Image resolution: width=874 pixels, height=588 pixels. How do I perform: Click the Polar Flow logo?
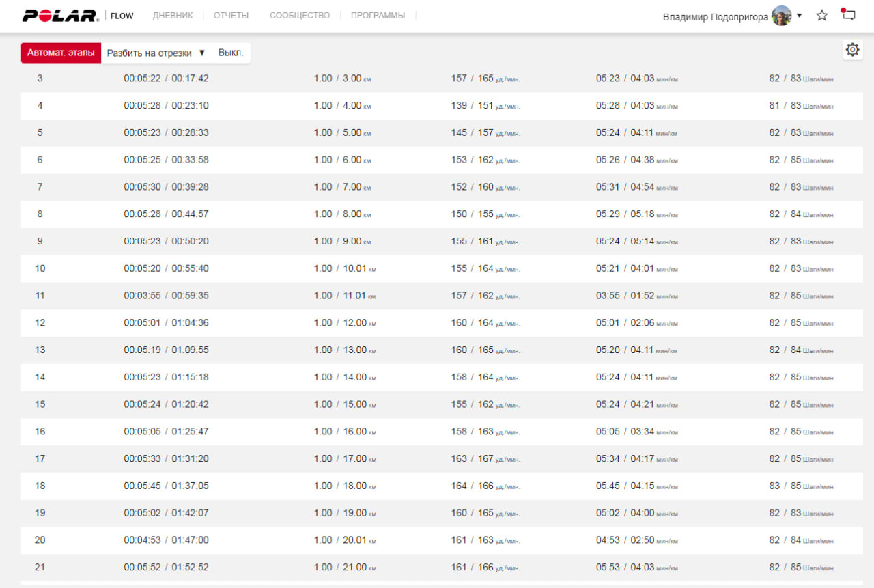click(78, 16)
